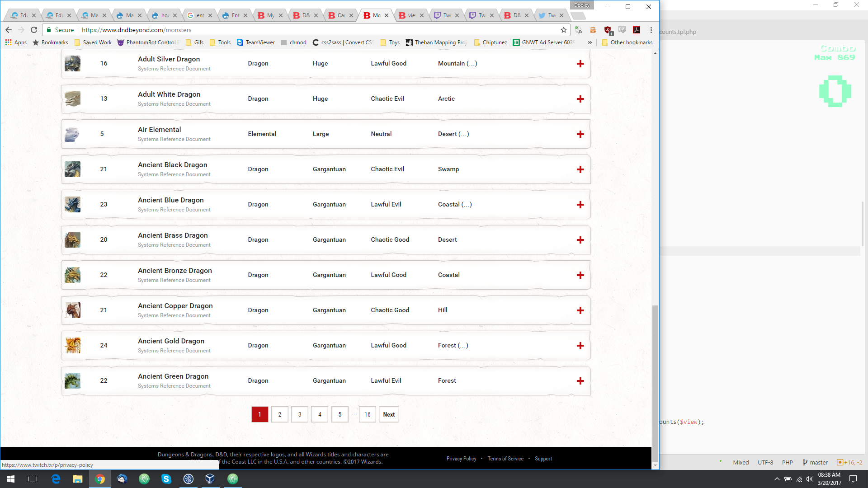This screenshot has width=868, height=488.
Task: Jump to last results page 16
Action: click(368, 414)
